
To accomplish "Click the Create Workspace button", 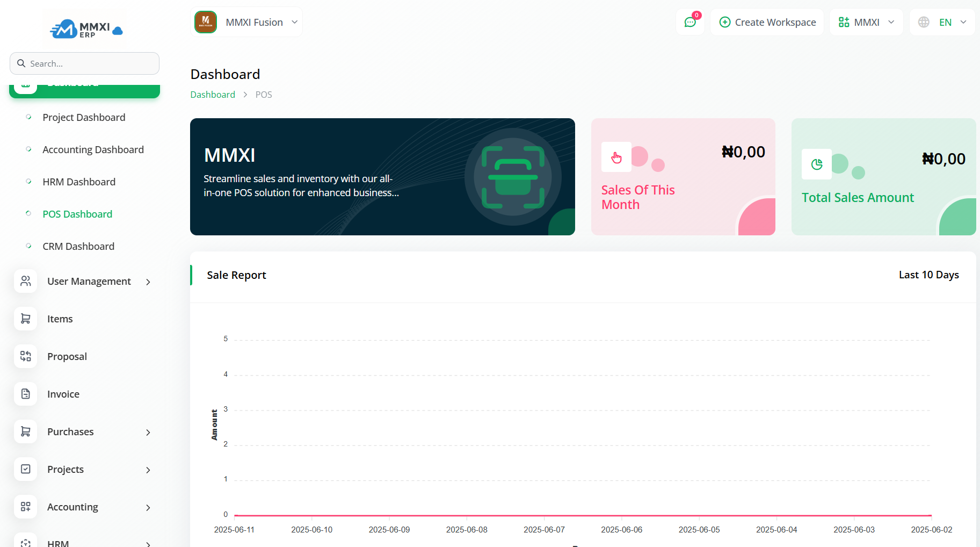I will 767,22.
